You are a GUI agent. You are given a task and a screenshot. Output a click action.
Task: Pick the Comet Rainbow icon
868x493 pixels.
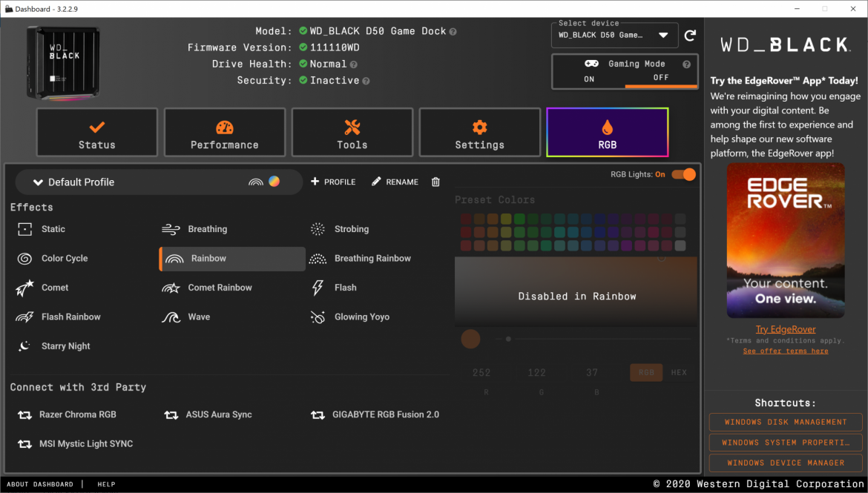[x=171, y=288]
